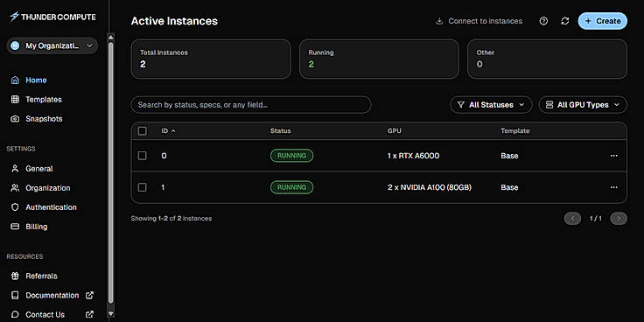This screenshot has height=322, width=644.
Task: Expand the My Organization dropdown
Action: tap(52, 45)
